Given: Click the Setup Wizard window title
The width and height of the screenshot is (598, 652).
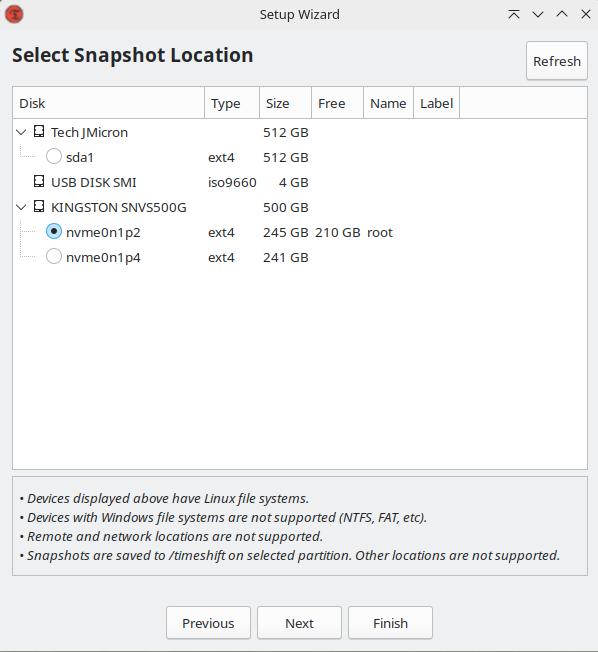Looking at the screenshot, I should click(x=299, y=14).
